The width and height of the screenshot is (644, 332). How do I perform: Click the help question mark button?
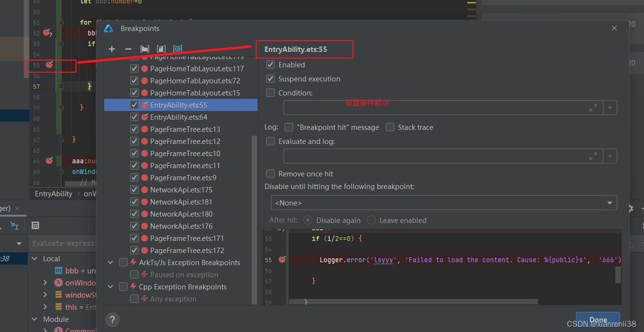(x=112, y=320)
